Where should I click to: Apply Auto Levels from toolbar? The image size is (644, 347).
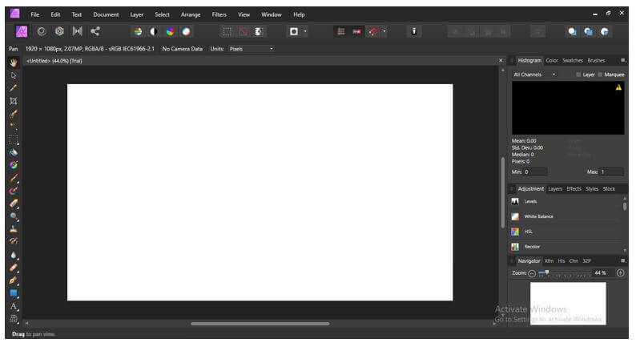click(x=138, y=32)
